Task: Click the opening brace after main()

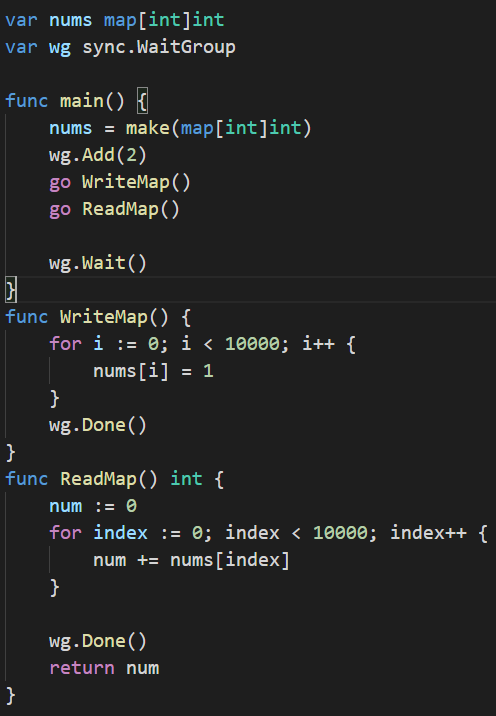Action: point(142,101)
